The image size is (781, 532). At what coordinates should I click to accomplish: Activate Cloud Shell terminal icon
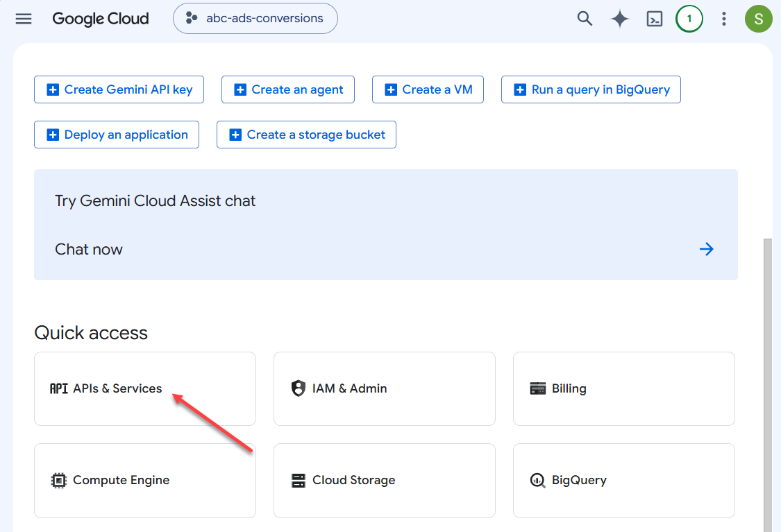click(x=654, y=19)
